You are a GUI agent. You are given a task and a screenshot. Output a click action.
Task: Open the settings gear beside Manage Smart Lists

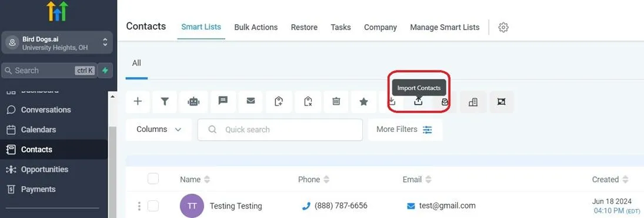(x=503, y=28)
